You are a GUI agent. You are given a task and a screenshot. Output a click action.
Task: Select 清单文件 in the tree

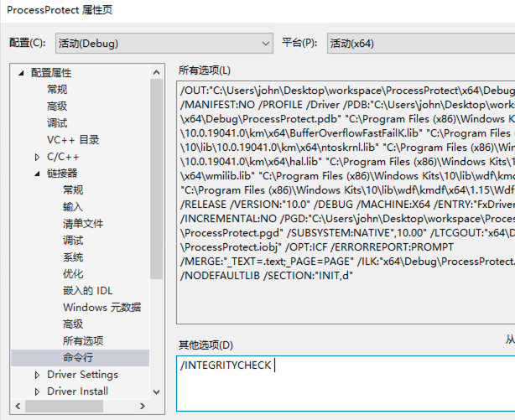83,224
